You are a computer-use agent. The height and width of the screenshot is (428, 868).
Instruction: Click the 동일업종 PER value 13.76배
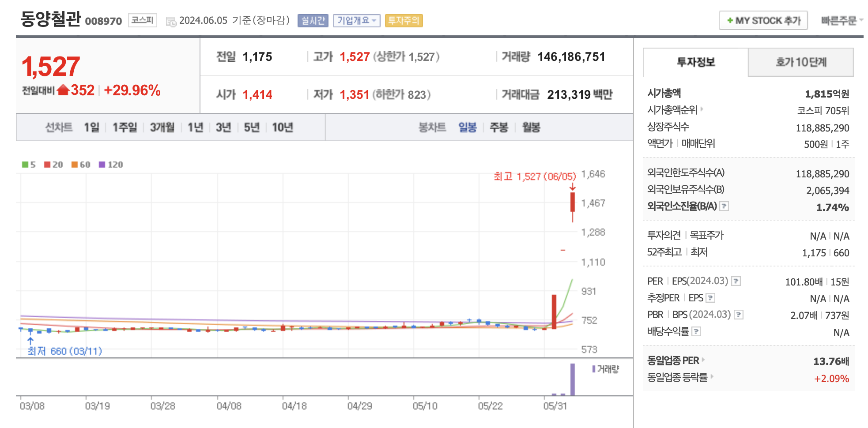pos(831,361)
